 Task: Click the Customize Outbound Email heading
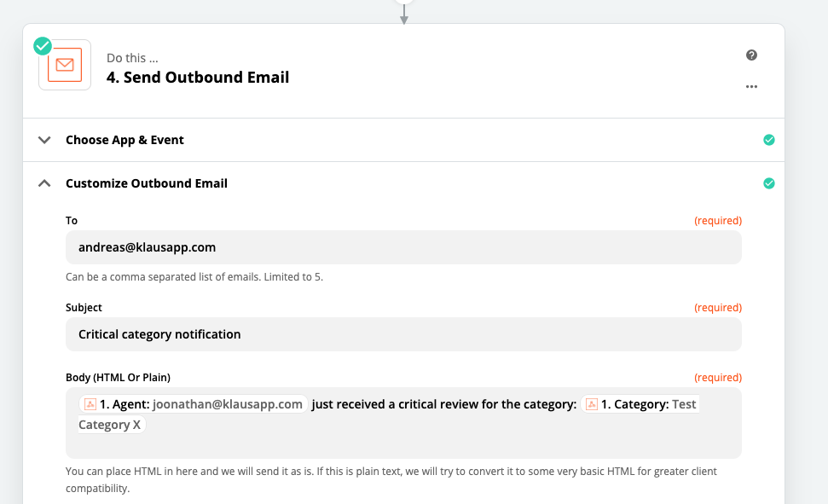(147, 183)
